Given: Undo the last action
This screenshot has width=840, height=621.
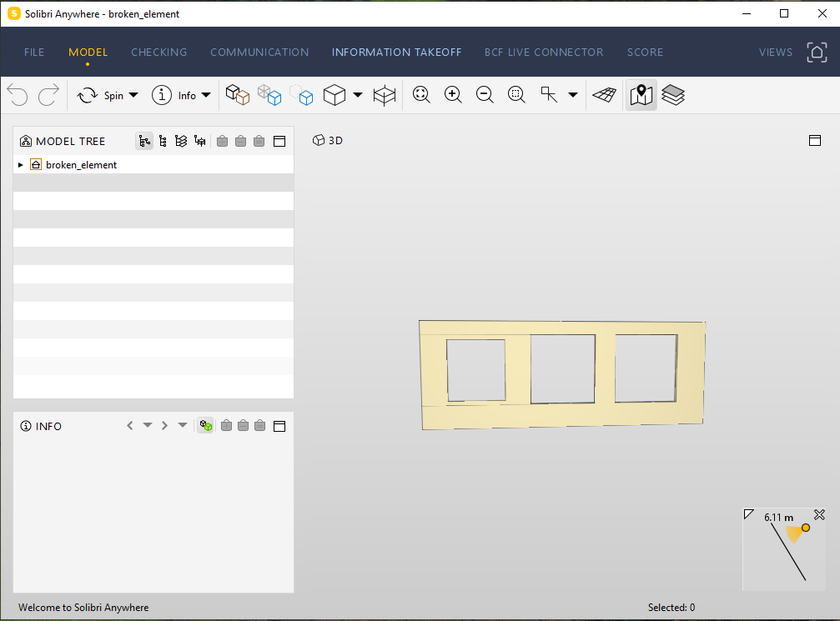Looking at the screenshot, I should (x=18, y=95).
